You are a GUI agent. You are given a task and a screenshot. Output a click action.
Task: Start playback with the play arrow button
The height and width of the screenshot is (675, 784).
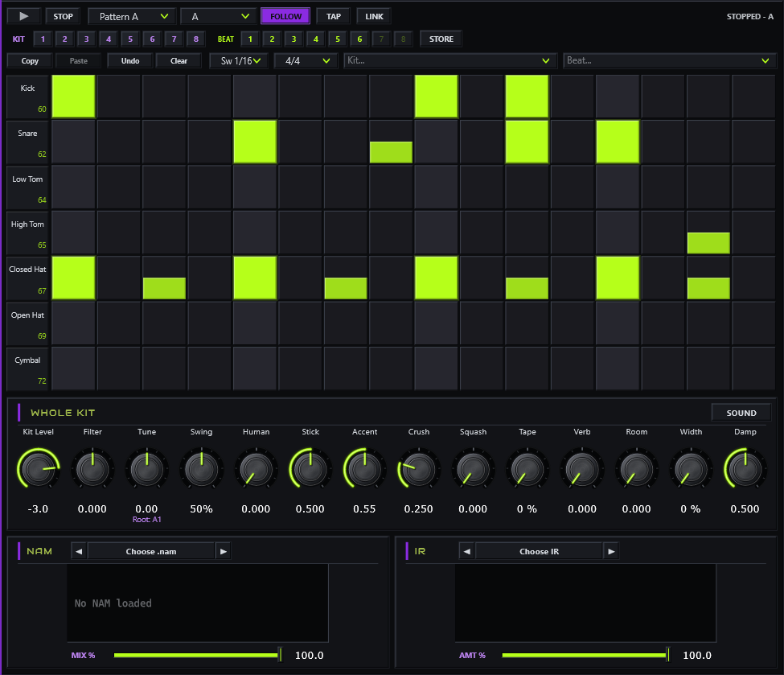coord(23,16)
